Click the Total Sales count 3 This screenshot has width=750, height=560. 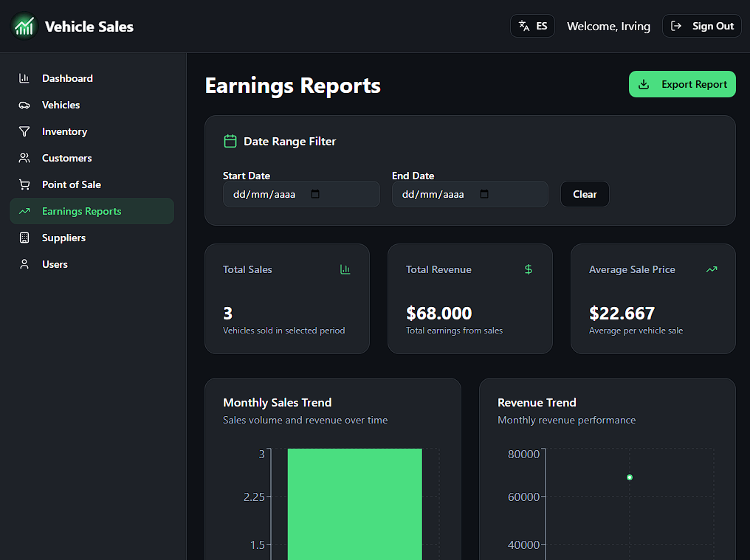point(227,314)
